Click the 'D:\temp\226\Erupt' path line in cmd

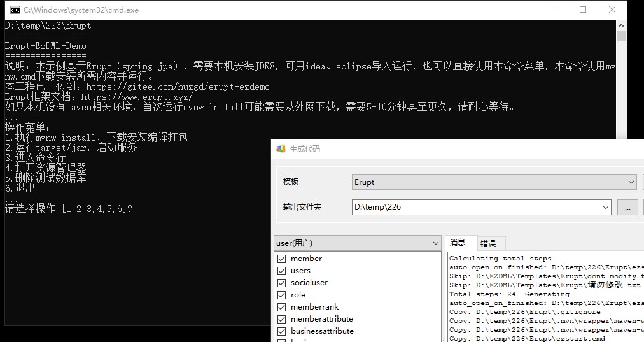48,25
